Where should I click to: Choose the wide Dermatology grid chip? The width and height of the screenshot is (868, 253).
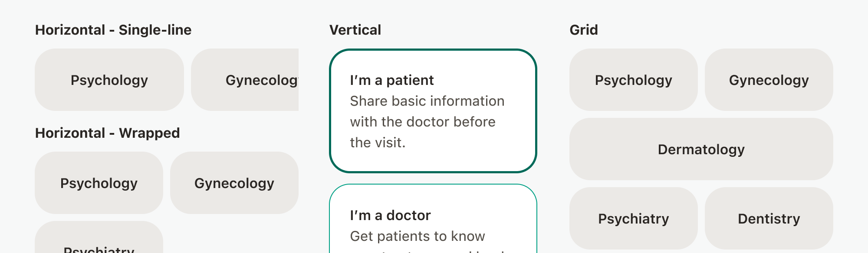pyautogui.click(x=701, y=149)
